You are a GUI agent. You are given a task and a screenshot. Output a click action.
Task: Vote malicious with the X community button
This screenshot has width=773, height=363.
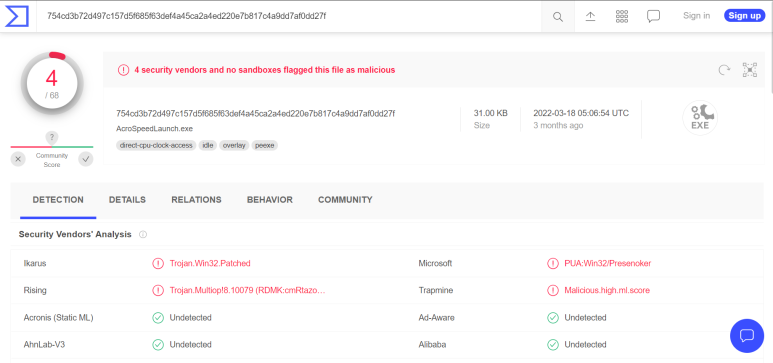coord(18,159)
